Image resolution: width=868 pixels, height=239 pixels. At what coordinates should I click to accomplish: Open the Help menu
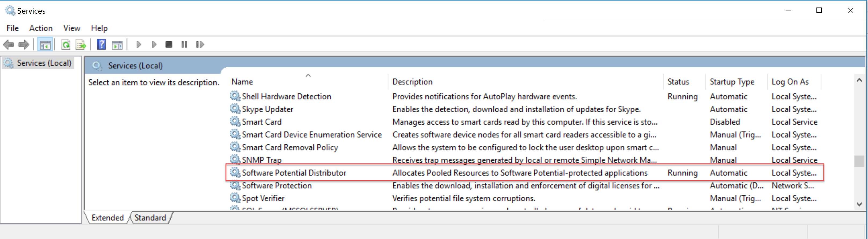(x=99, y=28)
